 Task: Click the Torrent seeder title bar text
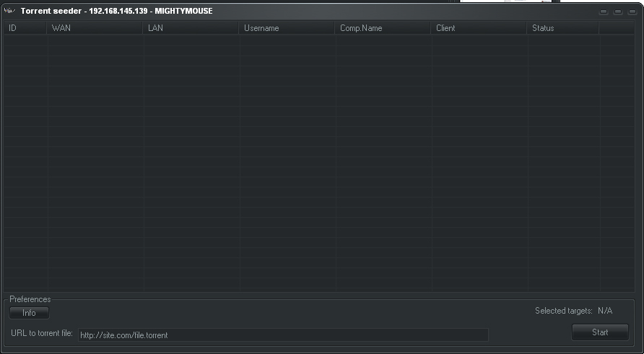(x=117, y=11)
